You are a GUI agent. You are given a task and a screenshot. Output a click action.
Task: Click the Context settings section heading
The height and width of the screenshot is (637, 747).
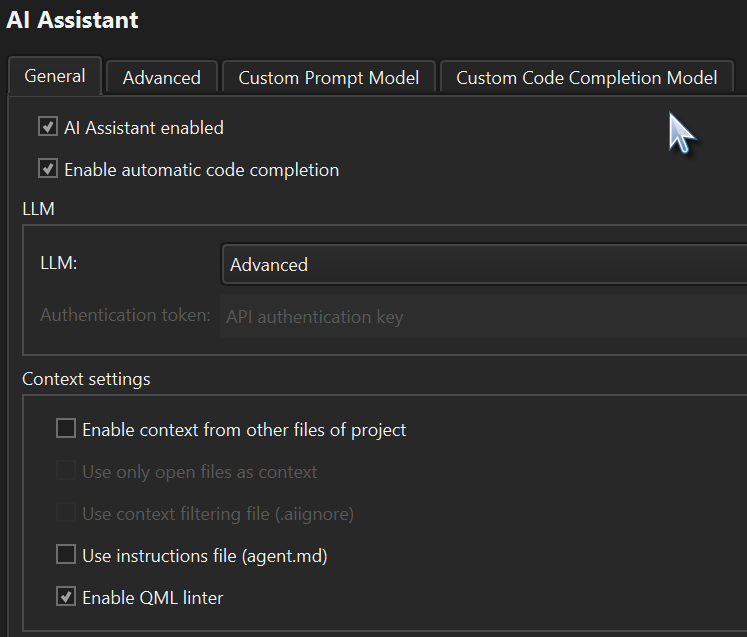tap(86, 379)
